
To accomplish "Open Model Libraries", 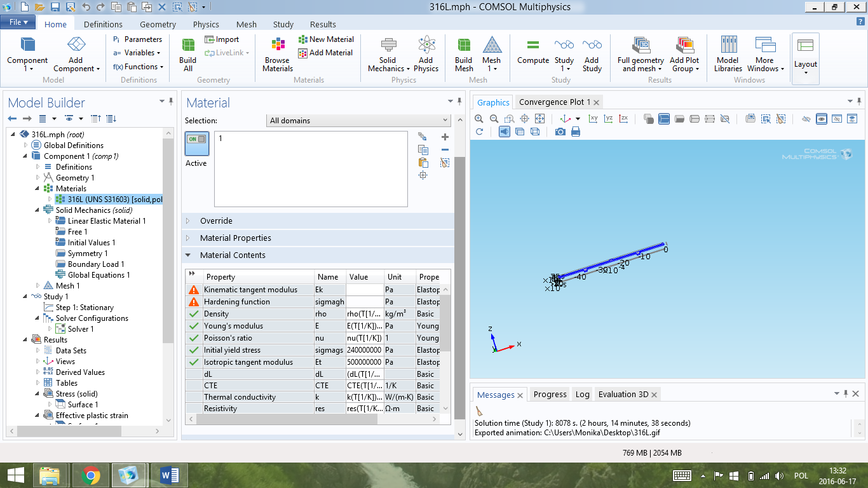I will coord(728,55).
